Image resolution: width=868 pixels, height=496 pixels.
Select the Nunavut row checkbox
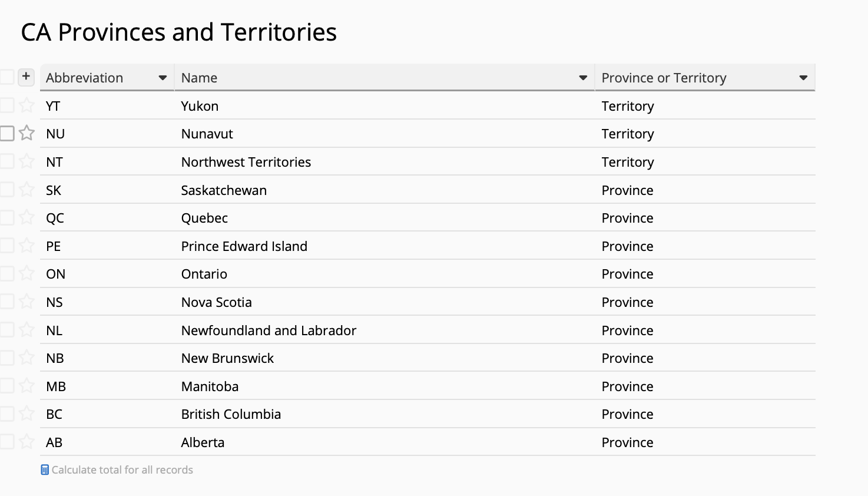coord(7,133)
